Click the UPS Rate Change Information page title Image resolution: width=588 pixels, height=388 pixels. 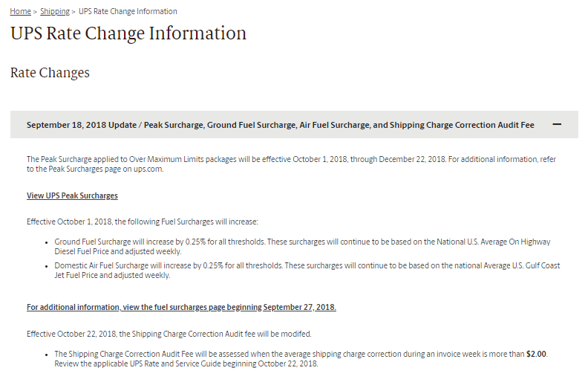pyautogui.click(x=128, y=33)
